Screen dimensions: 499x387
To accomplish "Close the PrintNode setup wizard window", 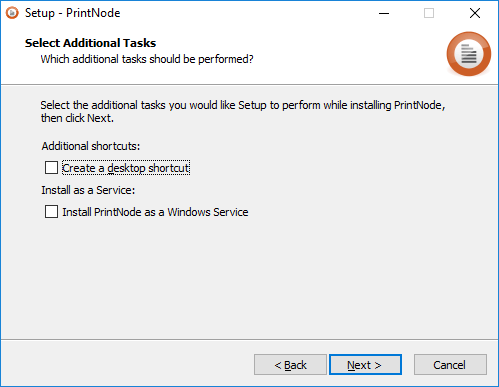I will click(x=475, y=13).
